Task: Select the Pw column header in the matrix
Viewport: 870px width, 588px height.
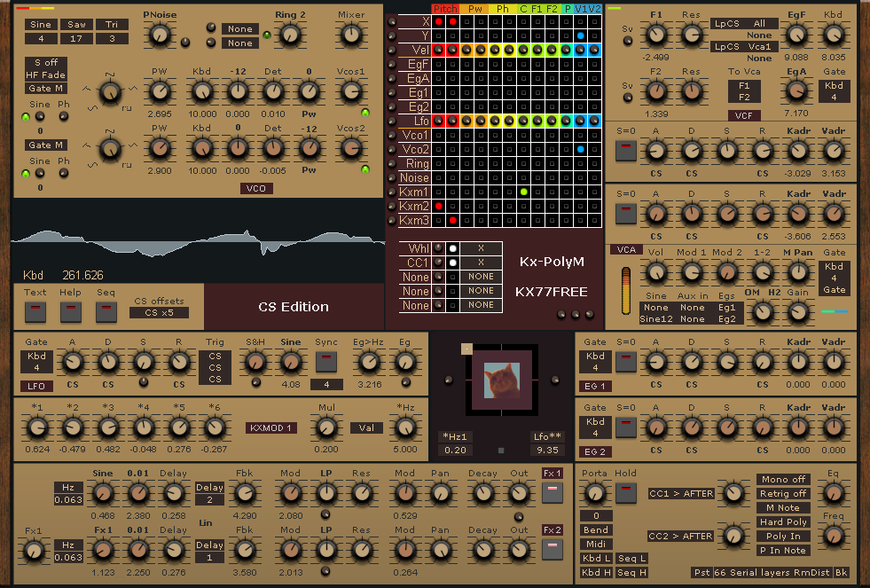Action: tap(475, 9)
